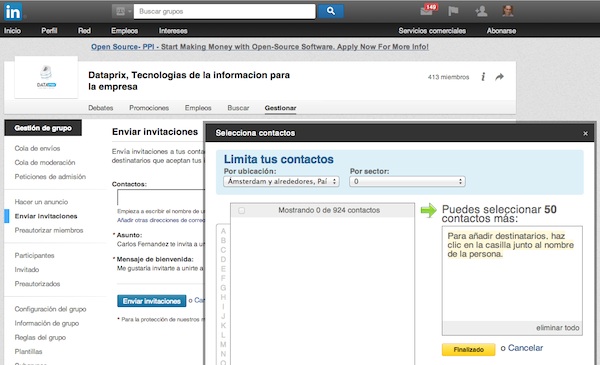
Task: Click Cancelar in the contacts dialog
Action: pos(525,348)
